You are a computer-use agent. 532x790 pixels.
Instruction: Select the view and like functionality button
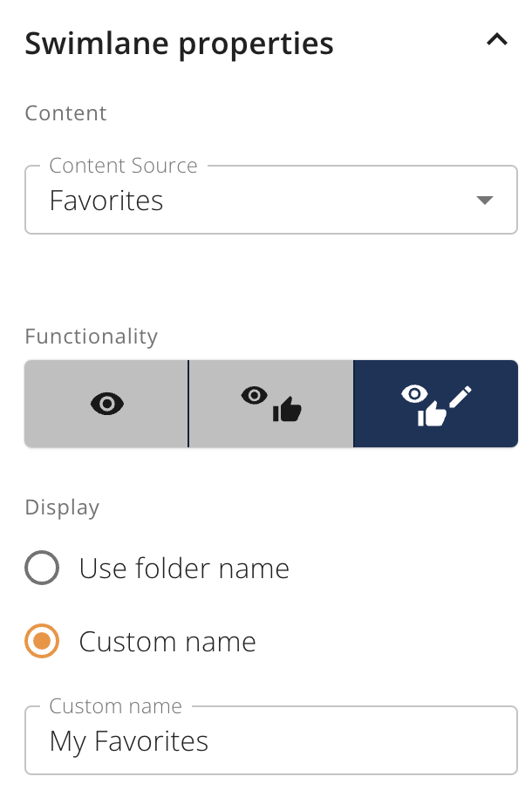coord(271,404)
